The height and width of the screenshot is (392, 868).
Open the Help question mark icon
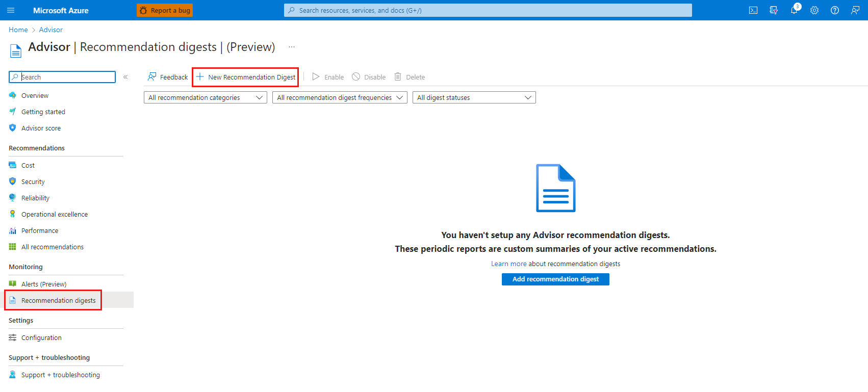[x=835, y=10]
